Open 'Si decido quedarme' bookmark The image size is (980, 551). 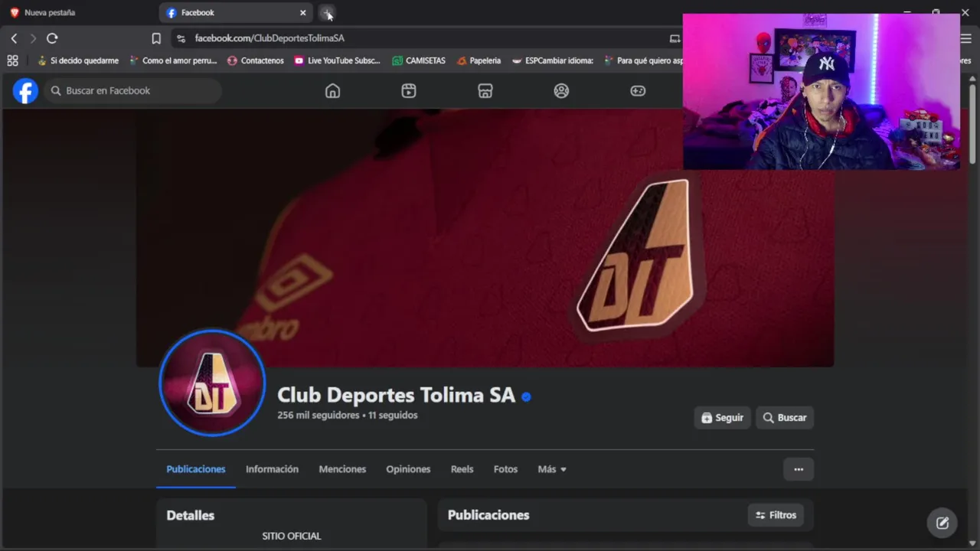coord(78,60)
